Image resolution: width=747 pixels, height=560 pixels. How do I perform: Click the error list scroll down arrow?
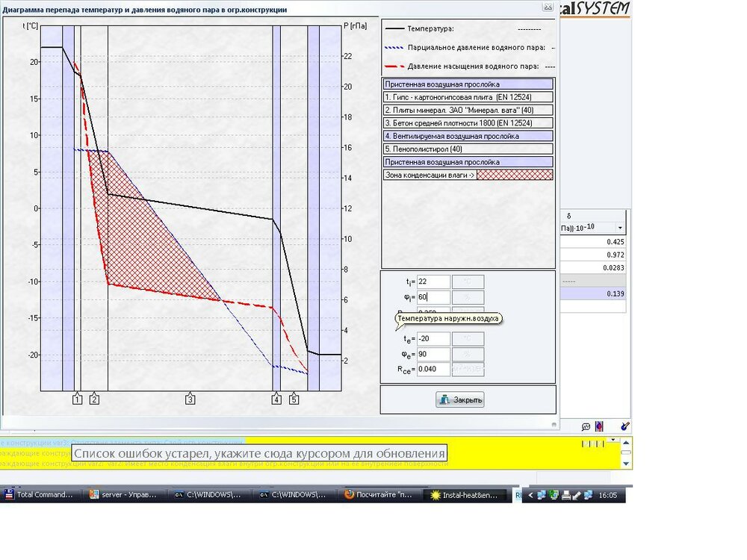click(x=626, y=464)
